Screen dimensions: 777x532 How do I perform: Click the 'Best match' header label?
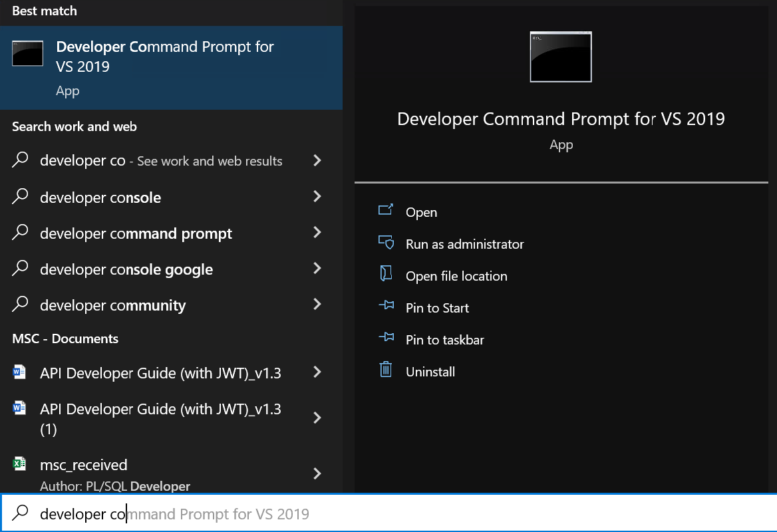[45, 11]
